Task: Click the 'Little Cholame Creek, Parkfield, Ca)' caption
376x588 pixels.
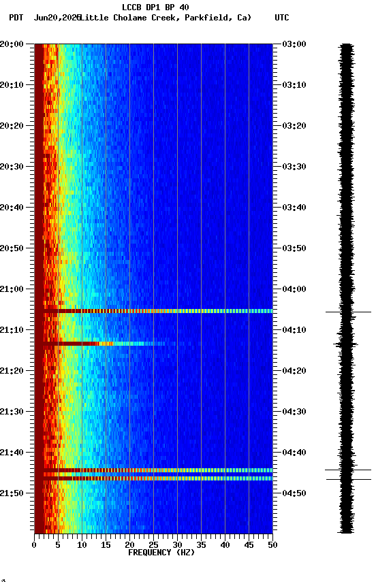Action: point(166,18)
